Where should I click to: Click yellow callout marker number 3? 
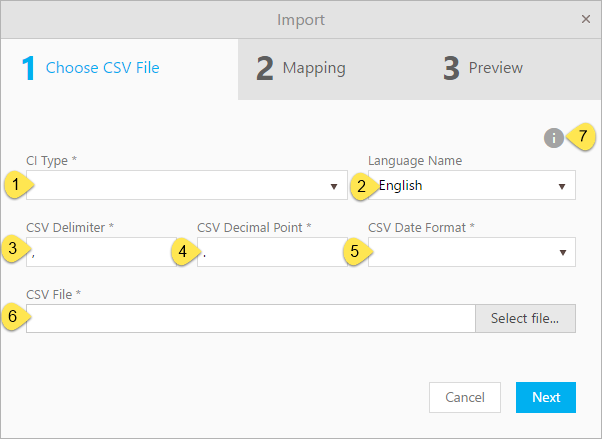(x=14, y=251)
